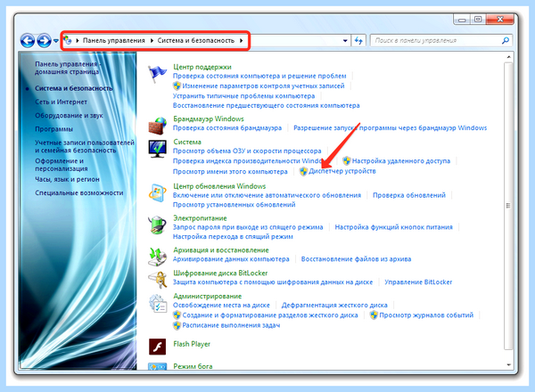The height and width of the screenshot is (392, 535).
Task: Click shield icon by Расписание выполнения задач
Action: point(177,325)
